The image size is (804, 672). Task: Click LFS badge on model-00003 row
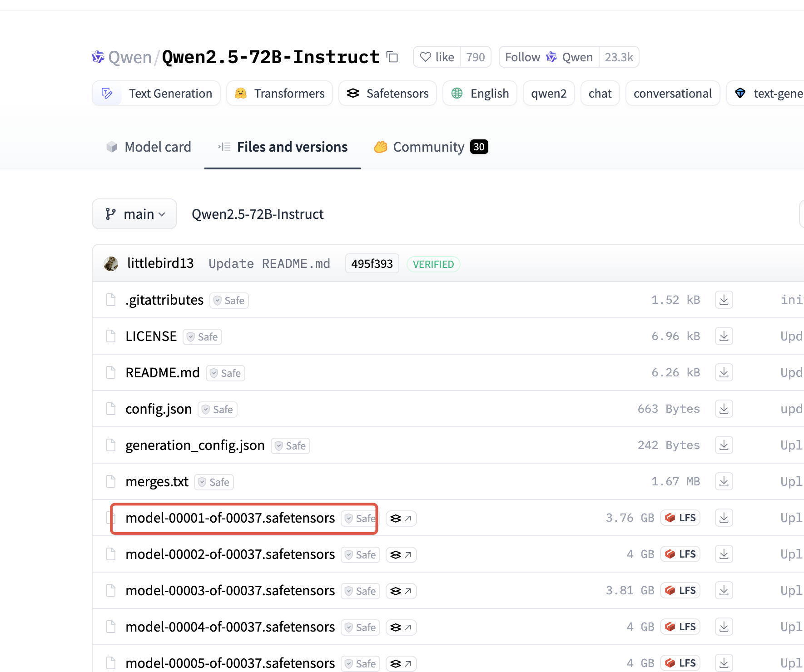[680, 590]
